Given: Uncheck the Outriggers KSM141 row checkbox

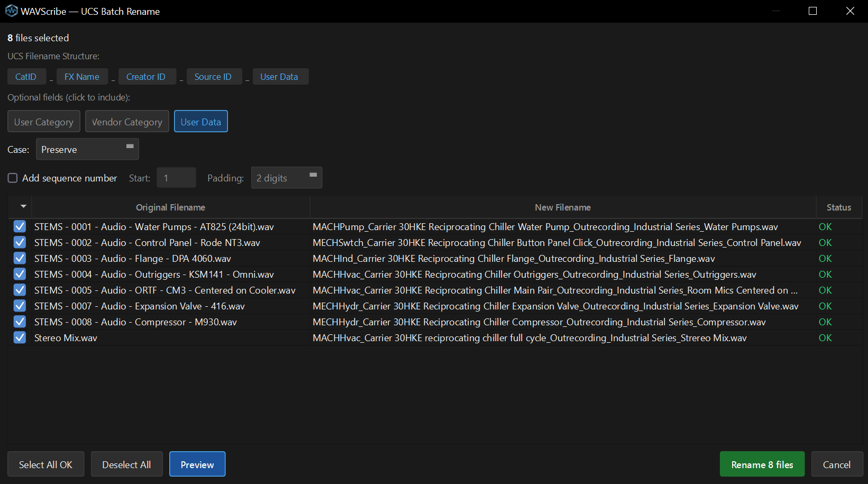Looking at the screenshot, I should pyautogui.click(x=20, y=274).
